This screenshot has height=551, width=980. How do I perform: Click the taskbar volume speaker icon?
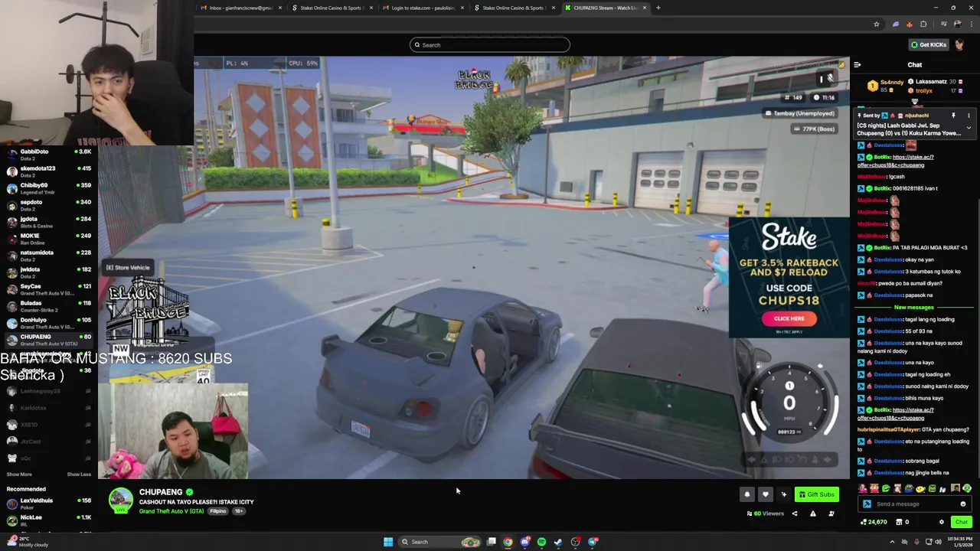coord(939,542)
